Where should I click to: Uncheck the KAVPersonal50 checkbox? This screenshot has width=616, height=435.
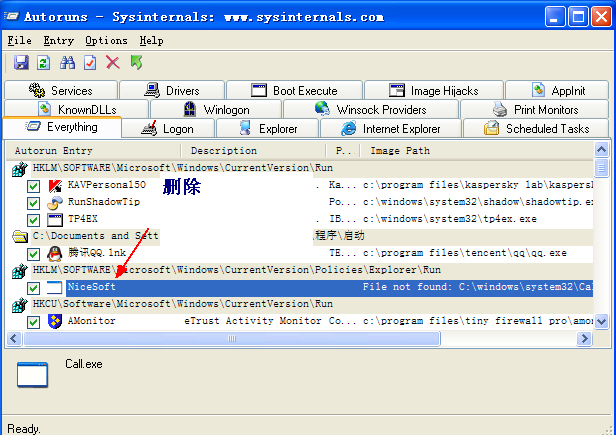[x=34, y=186]
